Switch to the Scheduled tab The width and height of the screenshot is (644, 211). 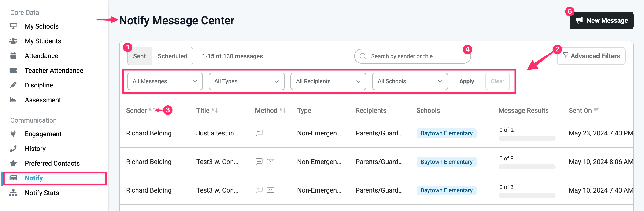coord(173,56)
